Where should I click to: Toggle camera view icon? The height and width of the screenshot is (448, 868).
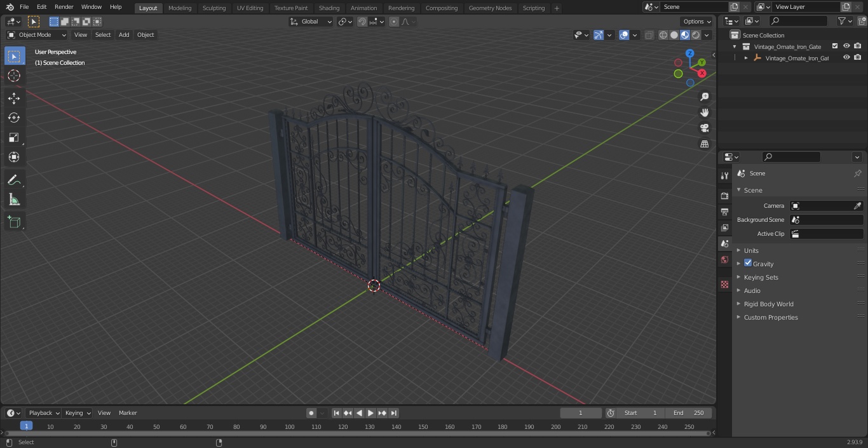(x=704, y=128)
